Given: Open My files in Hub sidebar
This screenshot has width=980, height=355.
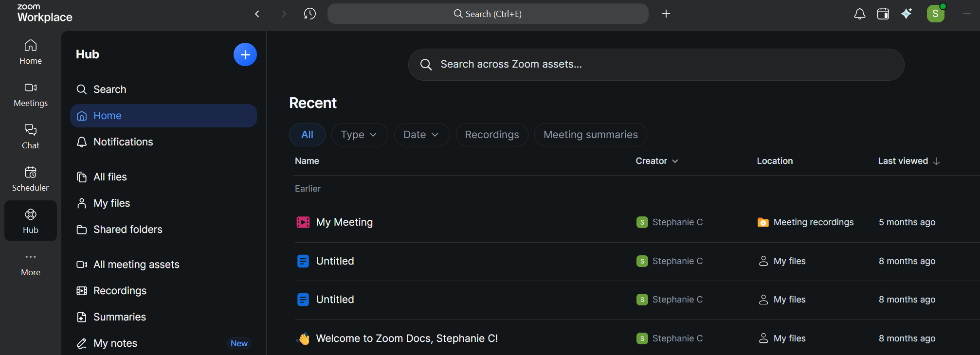Looking at the screenshot, I should point(163,203).
